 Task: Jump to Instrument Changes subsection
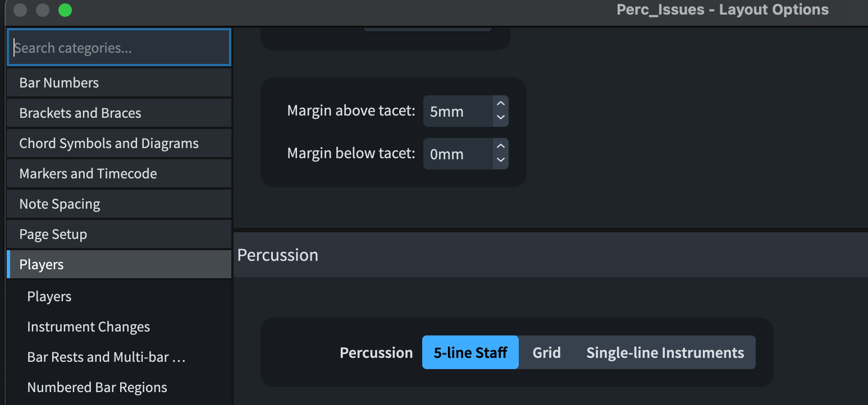[x=88, y=326]
